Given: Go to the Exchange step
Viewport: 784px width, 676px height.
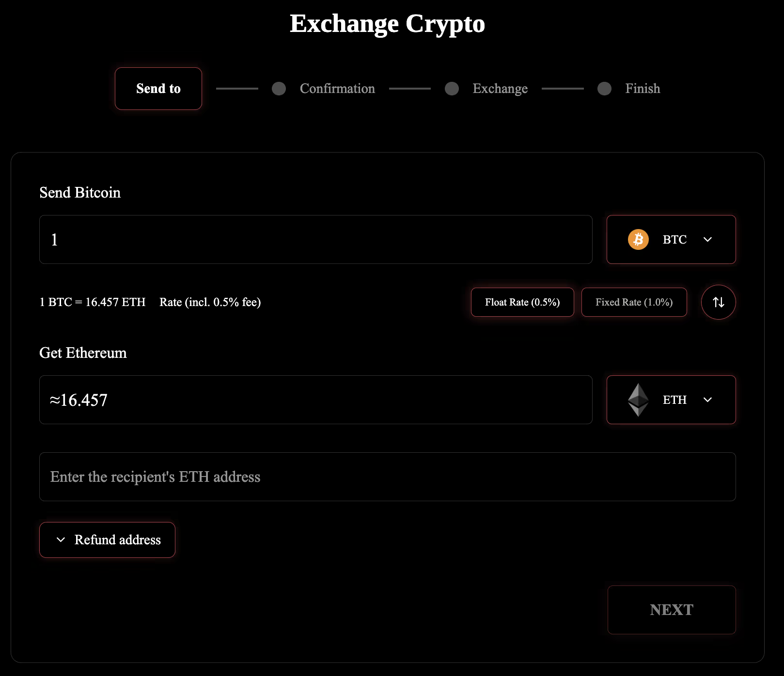Looking at the screenshot, I should point(500,89).
